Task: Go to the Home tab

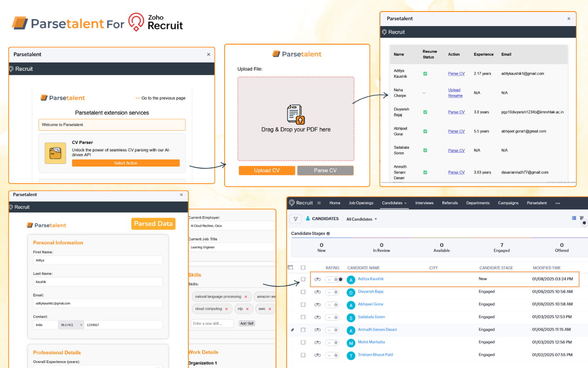Action: [x=335, y=203]
